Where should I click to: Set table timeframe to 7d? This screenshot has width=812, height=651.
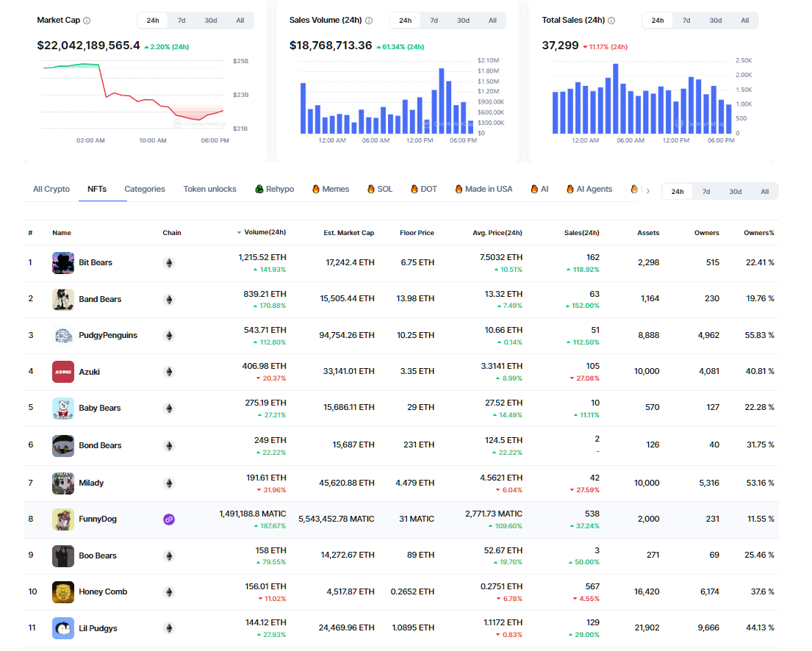(x=705, y=192)
